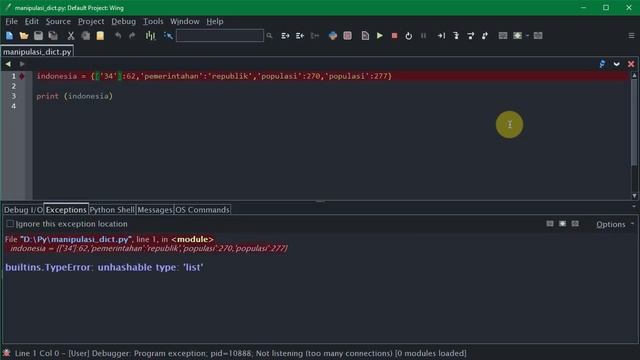The height and width of the screenshot is (360, 640).
Task: Pause the debugger
Action: [423, 36]
